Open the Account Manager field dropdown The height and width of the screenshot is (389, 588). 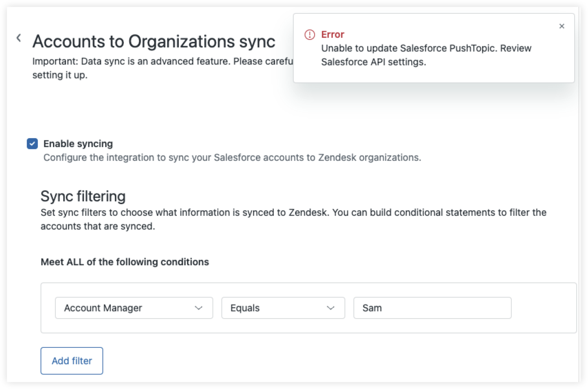(x=134, y=308)
